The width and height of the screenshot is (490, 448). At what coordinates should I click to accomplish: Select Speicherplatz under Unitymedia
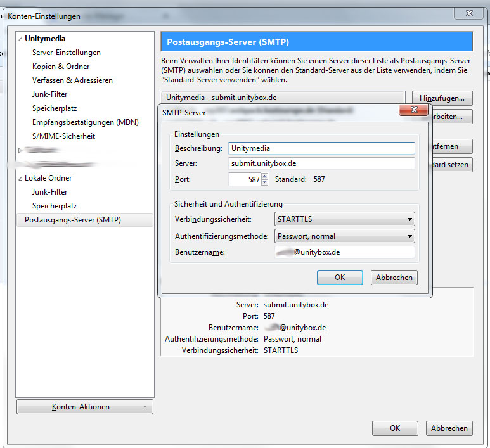55,108
